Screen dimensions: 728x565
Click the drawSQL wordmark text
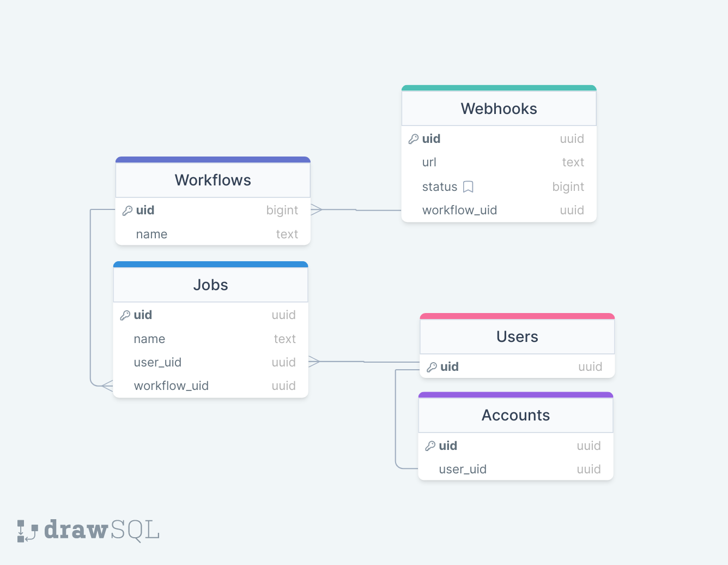[x=102, y=530]
